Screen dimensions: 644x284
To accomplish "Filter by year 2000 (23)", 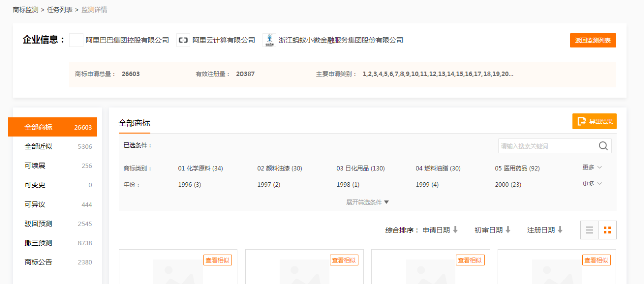I will coord(508,185).
